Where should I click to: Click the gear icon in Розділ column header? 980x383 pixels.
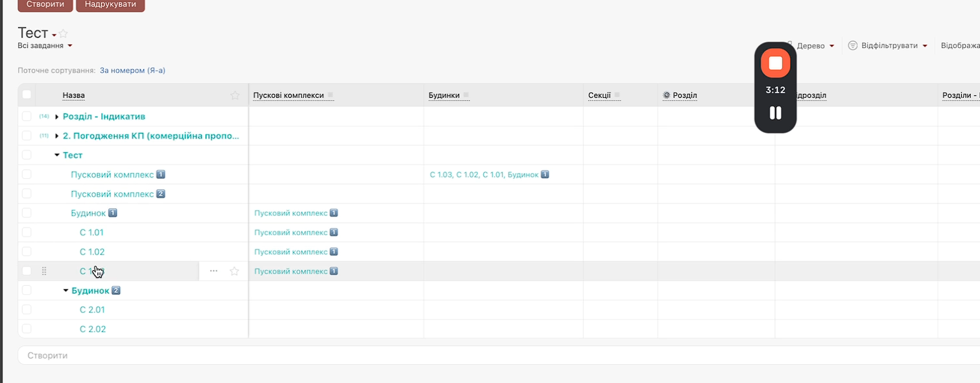click(666, 95)
